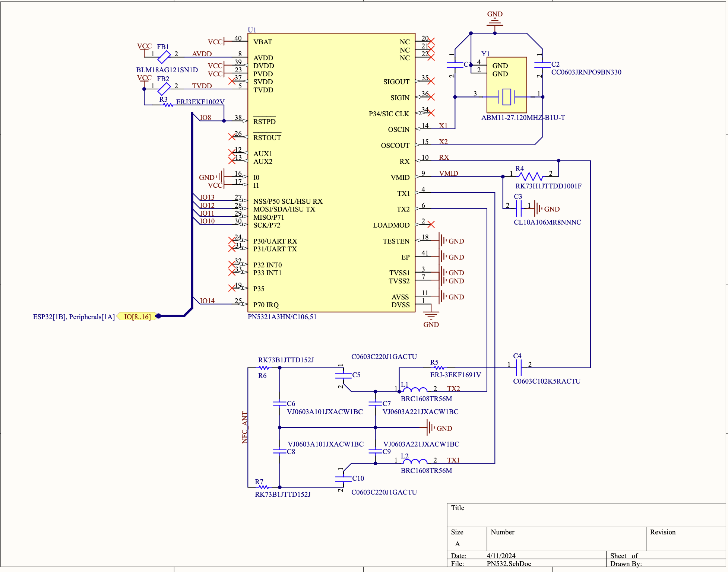Select the FB2 ferrite bead symbol
728x572 pixels.
pyautogui.click(x=164, y=89)
